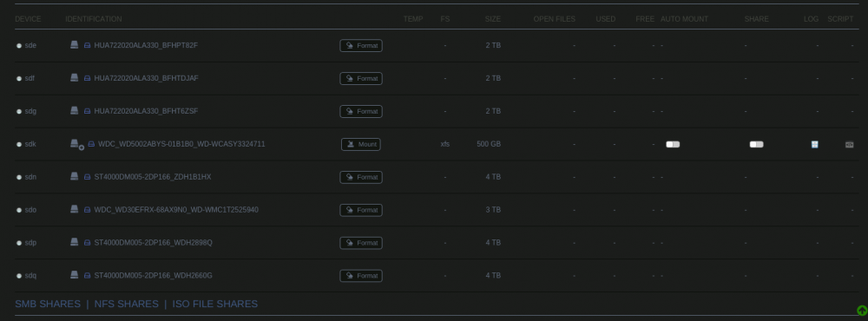Click the hard drive icon for sdq
Image resolution: width=868 pixels, height=321 pixels.
tap(74, 274)
